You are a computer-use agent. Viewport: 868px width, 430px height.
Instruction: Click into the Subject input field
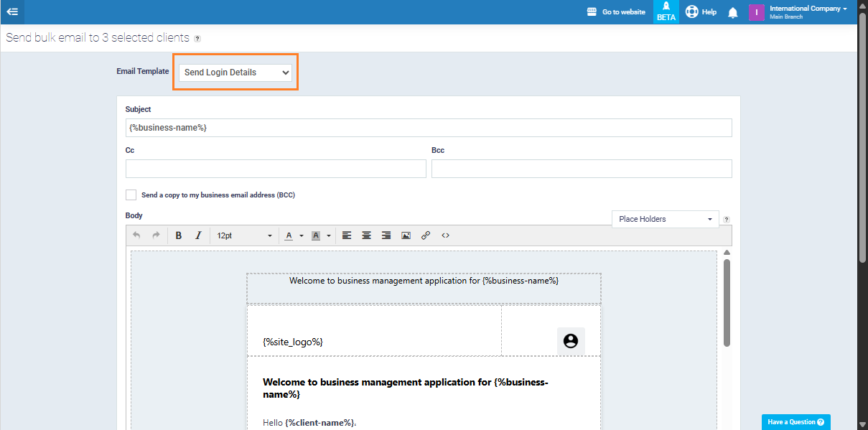[x=429, y=128]
